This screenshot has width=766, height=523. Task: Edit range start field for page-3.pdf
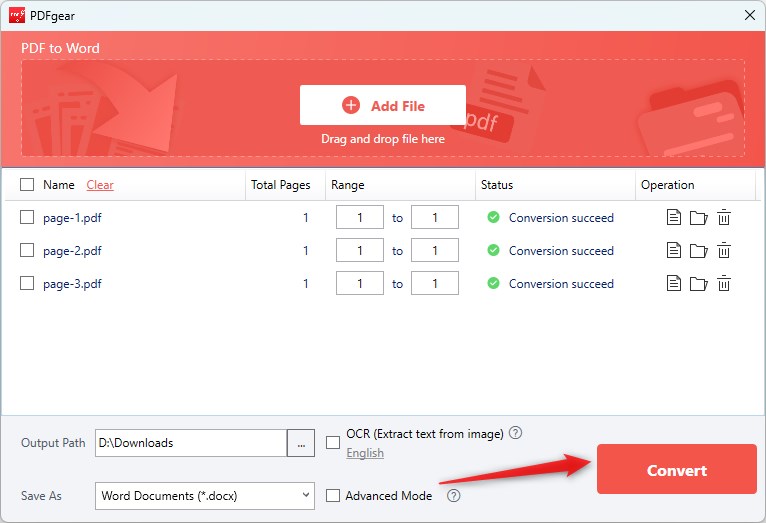(x=360, y=283)
